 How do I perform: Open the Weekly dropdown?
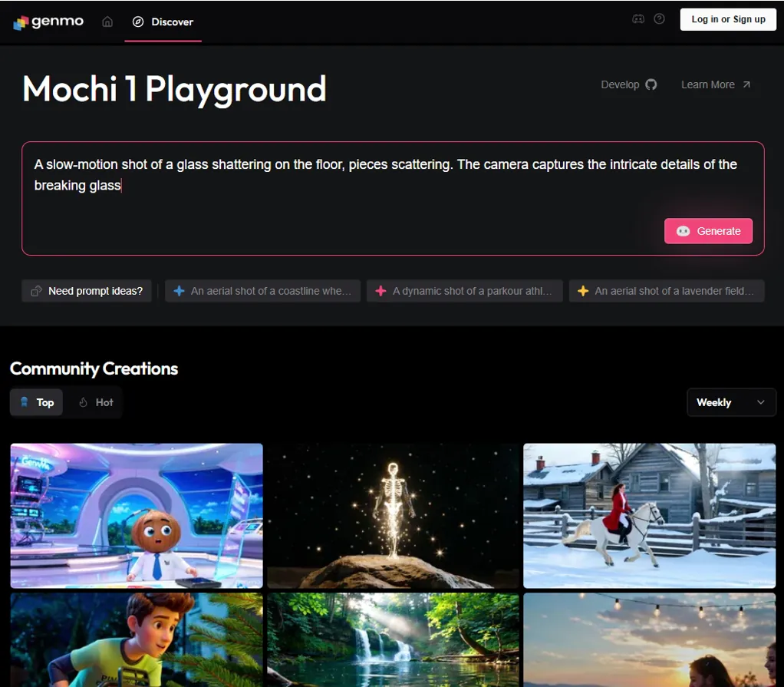point(731,402)
